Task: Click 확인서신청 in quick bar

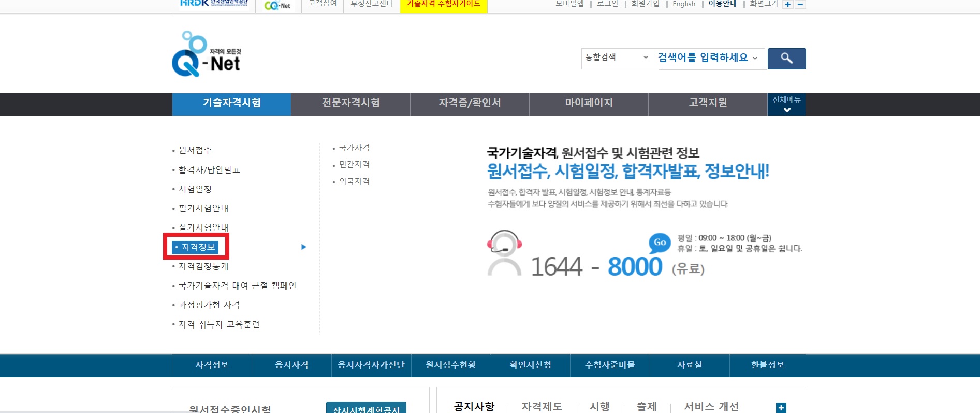Action: (x=530, y=365)
